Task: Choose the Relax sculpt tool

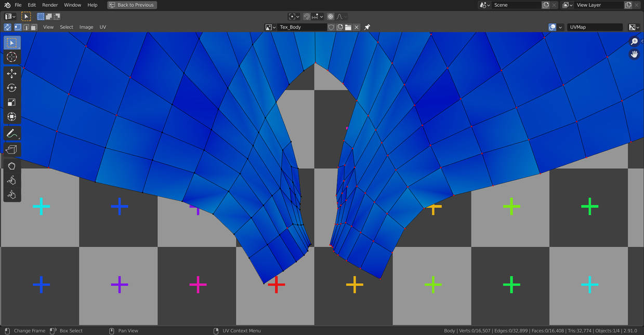Action: pyautogui.click(x=11, y=180)
